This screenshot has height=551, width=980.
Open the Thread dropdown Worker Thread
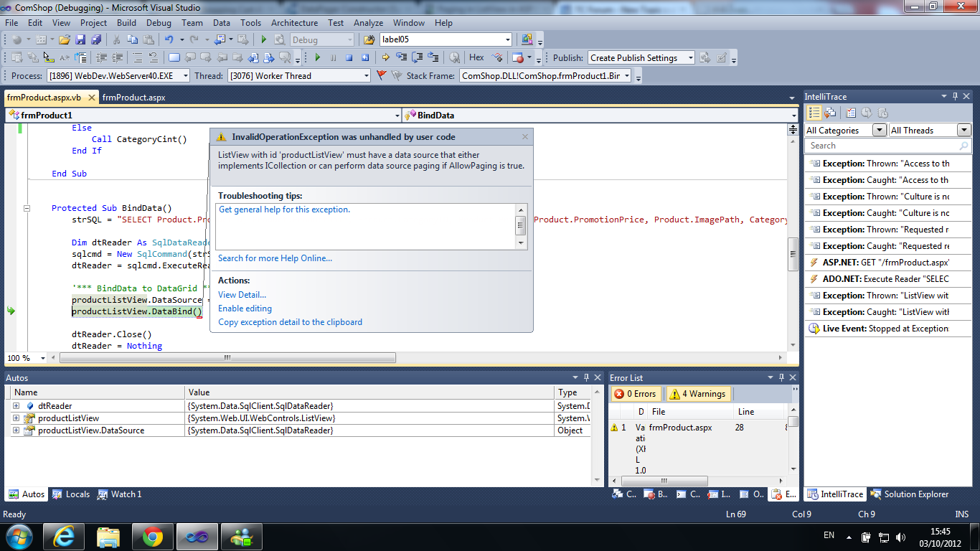299,75
